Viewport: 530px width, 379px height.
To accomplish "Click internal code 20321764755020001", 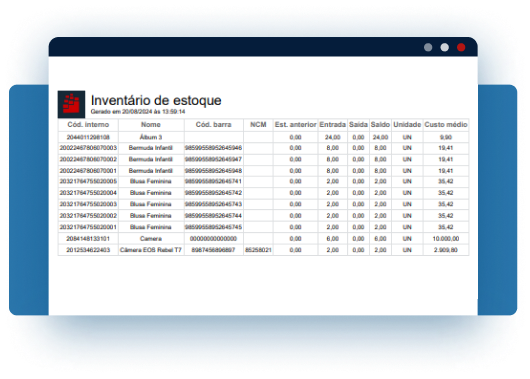I will pos(88,227).
